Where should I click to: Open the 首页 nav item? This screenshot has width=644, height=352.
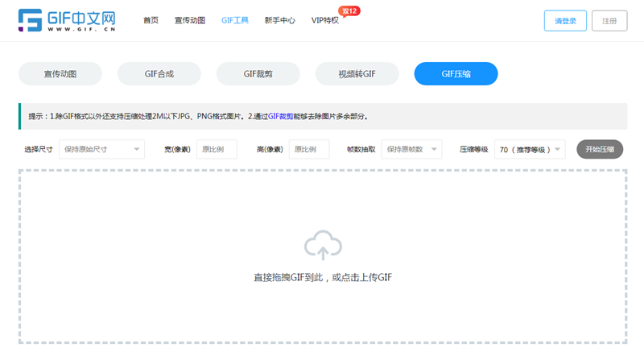[x=151, y=20]
